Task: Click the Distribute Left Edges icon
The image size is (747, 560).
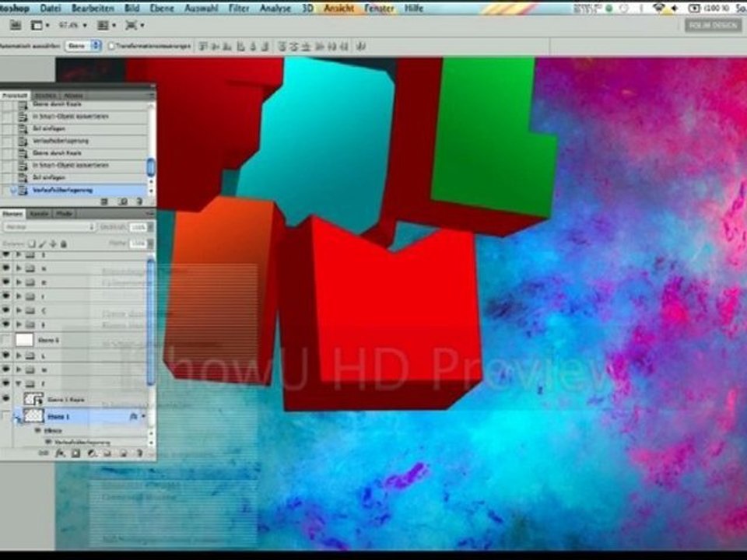Action: pos(320,46)
